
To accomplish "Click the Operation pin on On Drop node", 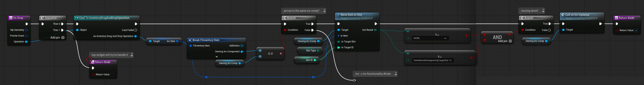I will [x=26, y=42].
